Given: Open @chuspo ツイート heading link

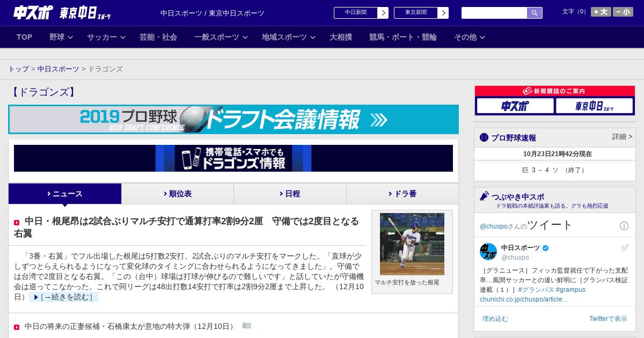Looking at the screenshot, I should [526, 225].
